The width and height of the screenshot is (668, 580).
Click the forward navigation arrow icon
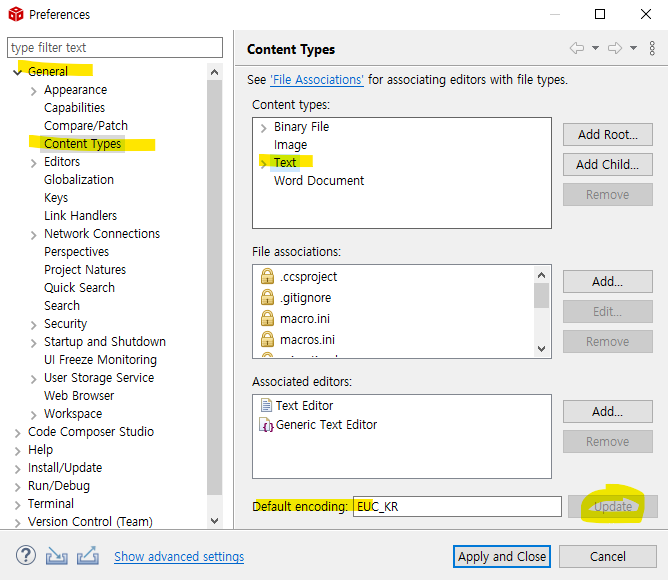coord(615,48)
